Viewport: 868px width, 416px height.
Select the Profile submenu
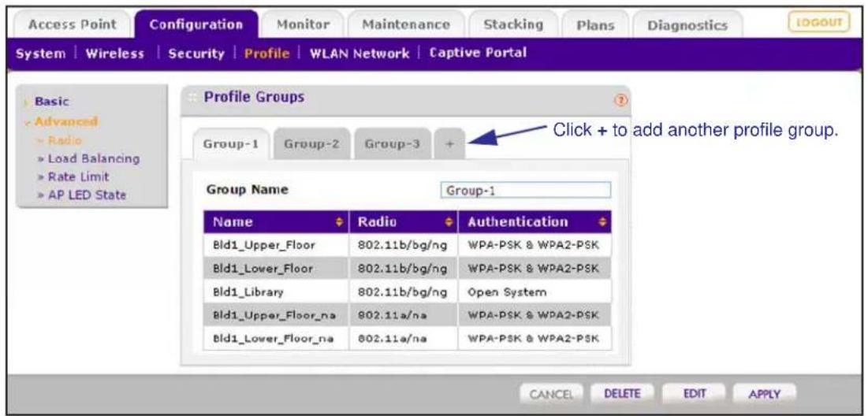[266, 54]
